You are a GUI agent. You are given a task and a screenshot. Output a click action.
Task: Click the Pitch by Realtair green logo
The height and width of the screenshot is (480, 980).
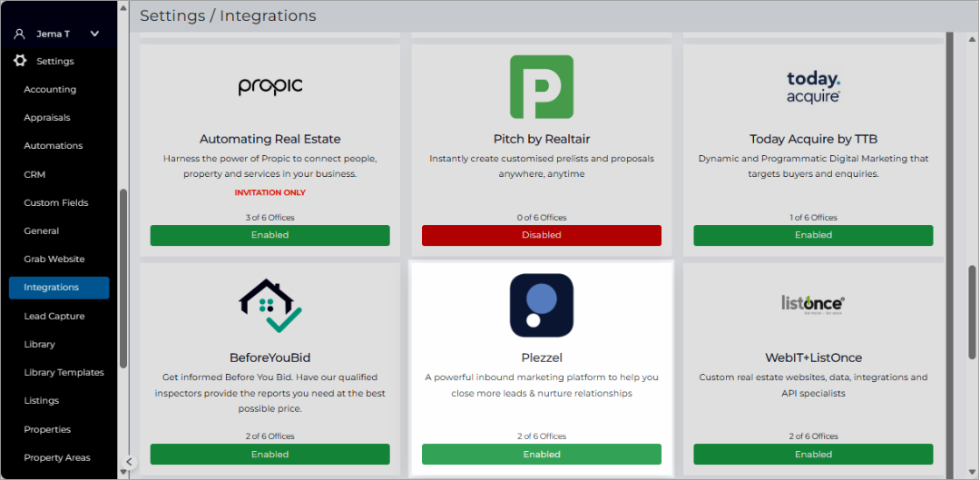tap(541, 87)
